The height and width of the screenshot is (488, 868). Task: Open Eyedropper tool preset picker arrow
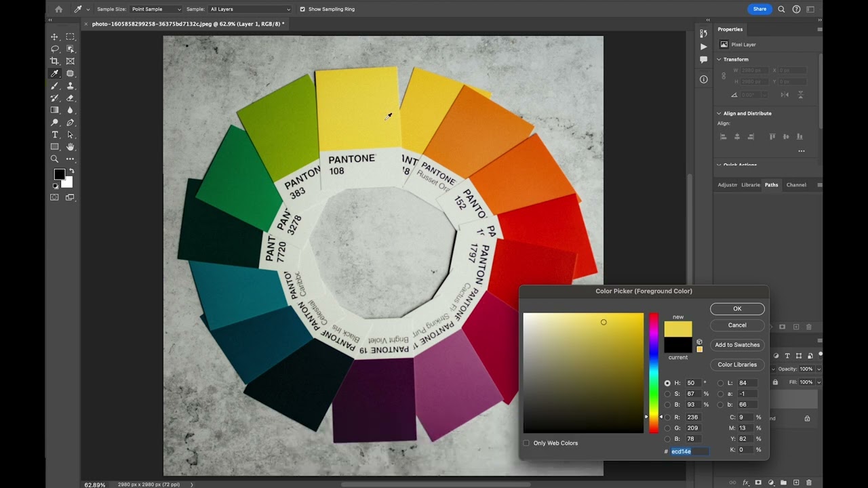(87, 9)
